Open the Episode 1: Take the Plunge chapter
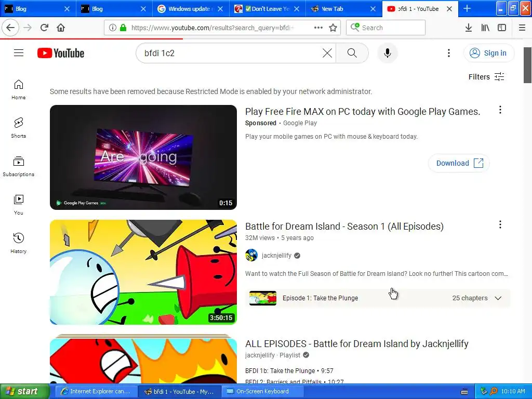The height and width of the screenshot is (399, 532). point(378,298)
